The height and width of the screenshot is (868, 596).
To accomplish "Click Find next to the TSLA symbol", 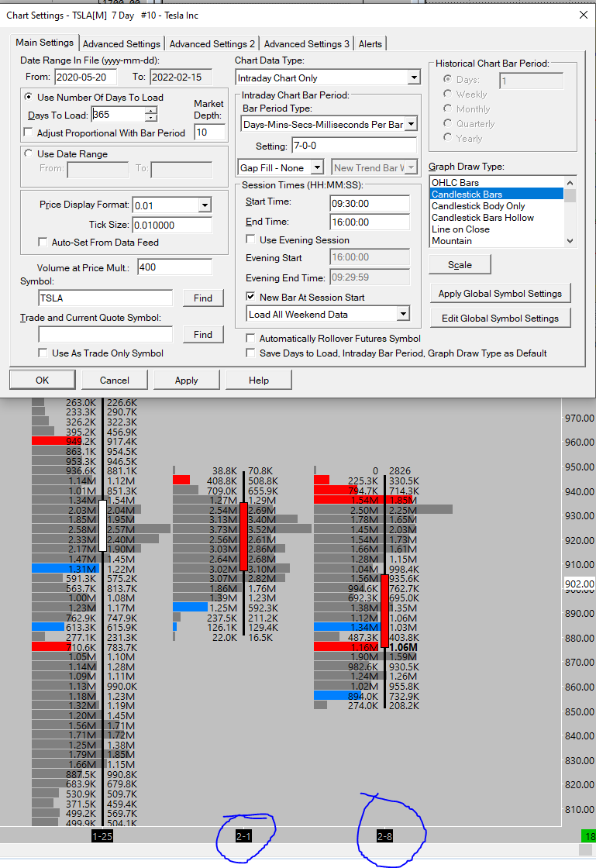I will [203, 298].
